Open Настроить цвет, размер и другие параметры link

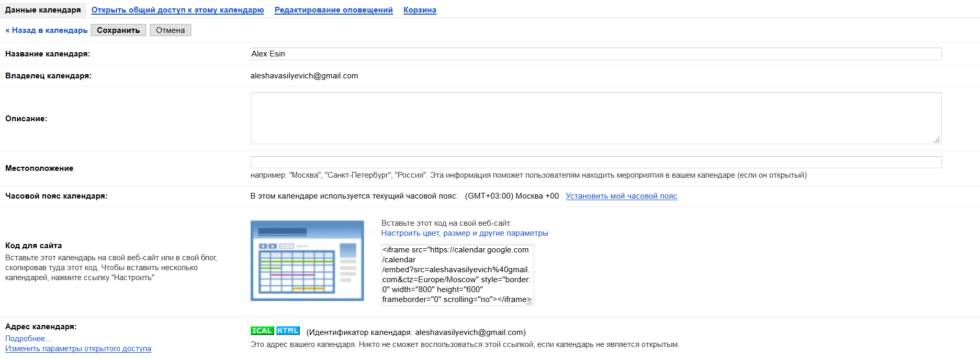(465, 233)
